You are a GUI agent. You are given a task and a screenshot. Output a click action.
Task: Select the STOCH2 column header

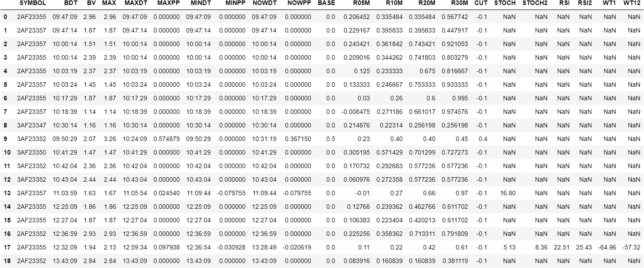tap(535, 3)
